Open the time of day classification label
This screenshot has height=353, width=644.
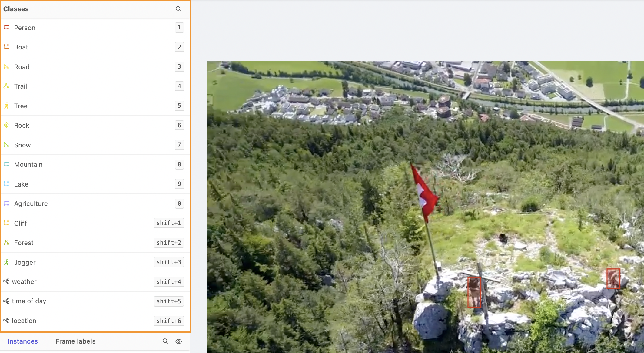coord(29,301)
